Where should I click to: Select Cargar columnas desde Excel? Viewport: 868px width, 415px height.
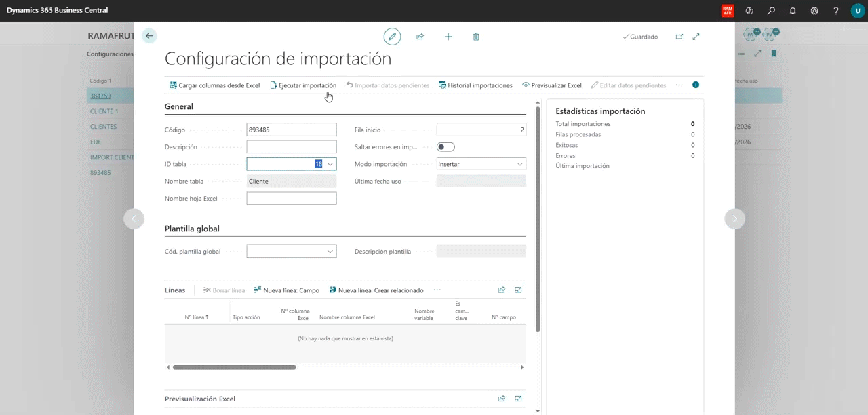click(214, 85)
